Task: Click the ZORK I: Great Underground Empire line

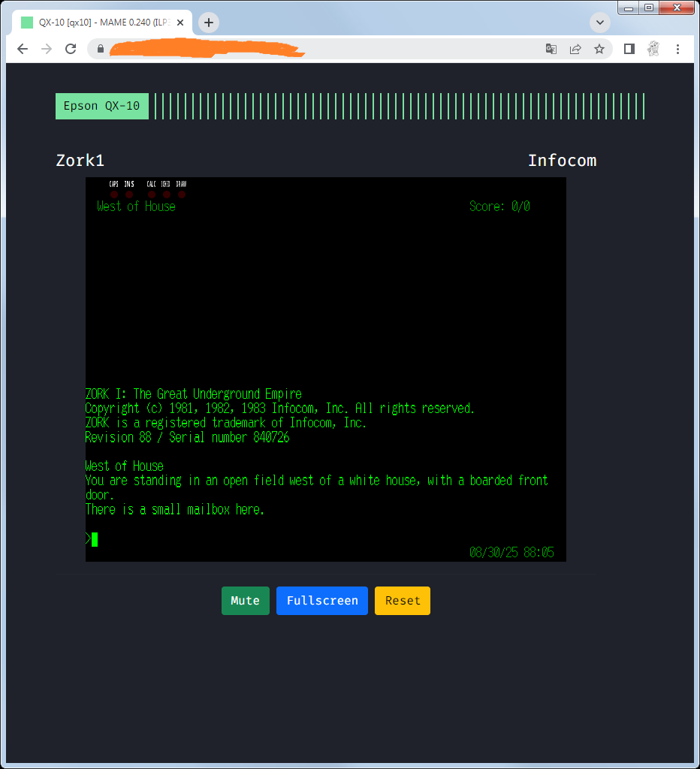Action: pos(193,394)
